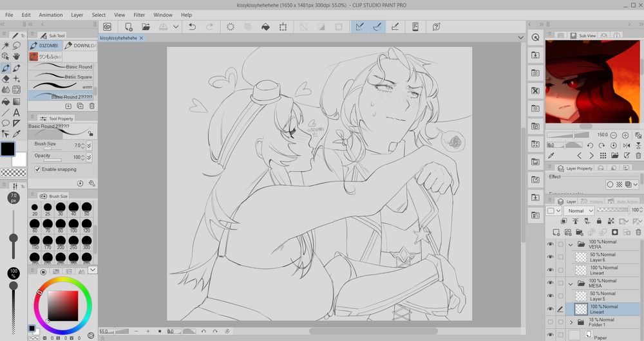Hide the Paper layer
The image size is (644, 341).
(x=551, y=335)
